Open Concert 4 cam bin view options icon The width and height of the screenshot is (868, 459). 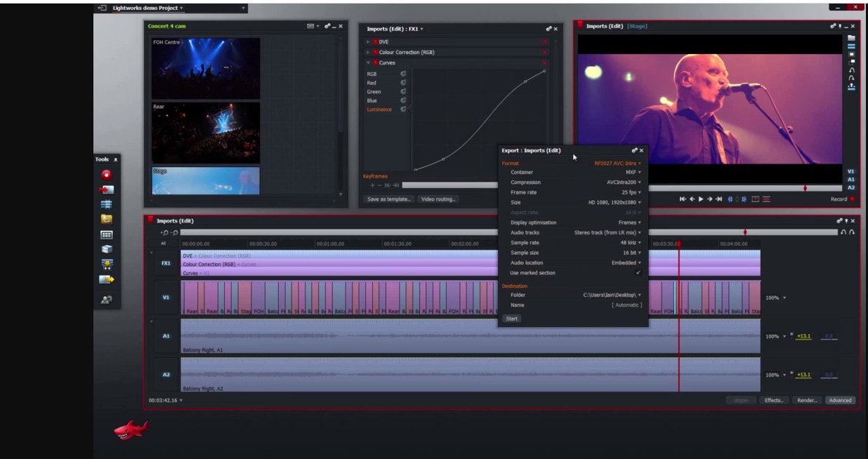[x=312, y=26]
